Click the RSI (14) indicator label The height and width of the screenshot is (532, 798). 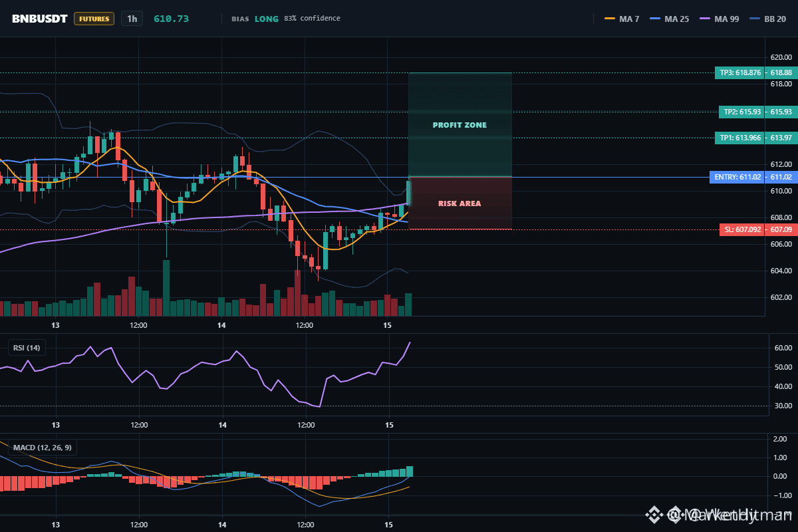point(27,347)
